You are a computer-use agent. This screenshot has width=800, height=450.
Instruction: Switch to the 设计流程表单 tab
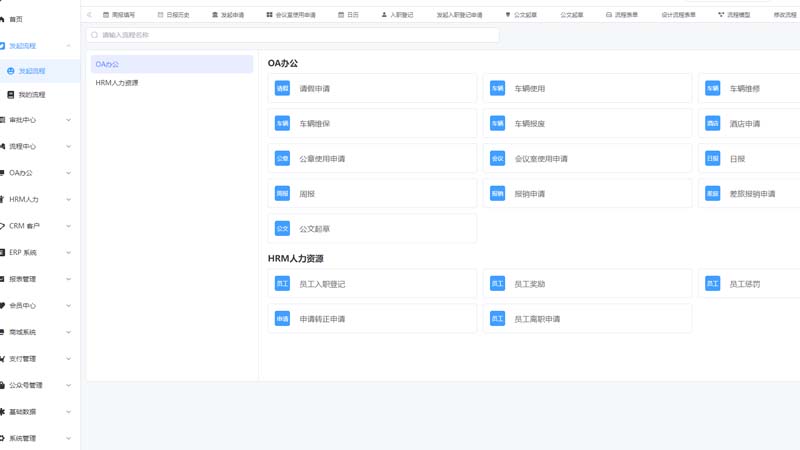679,15
